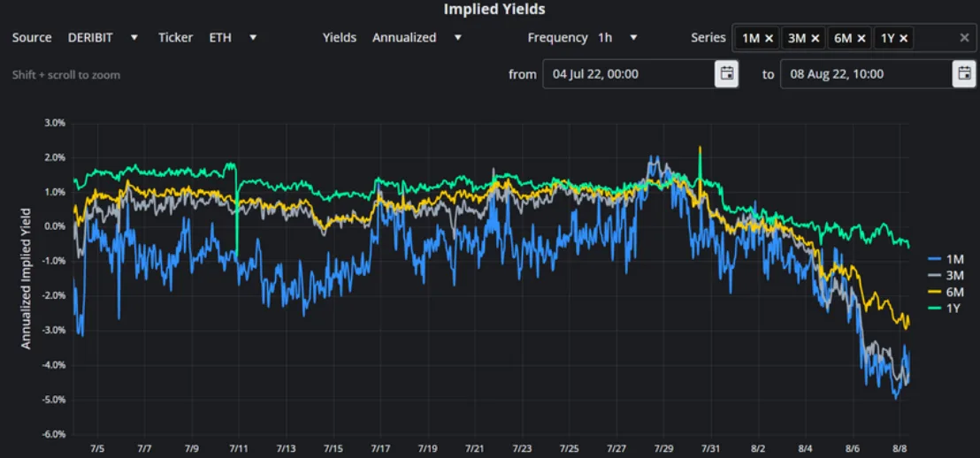
Task: Click the 8/8 x-axis date label
Action: (x=900, y=448)
